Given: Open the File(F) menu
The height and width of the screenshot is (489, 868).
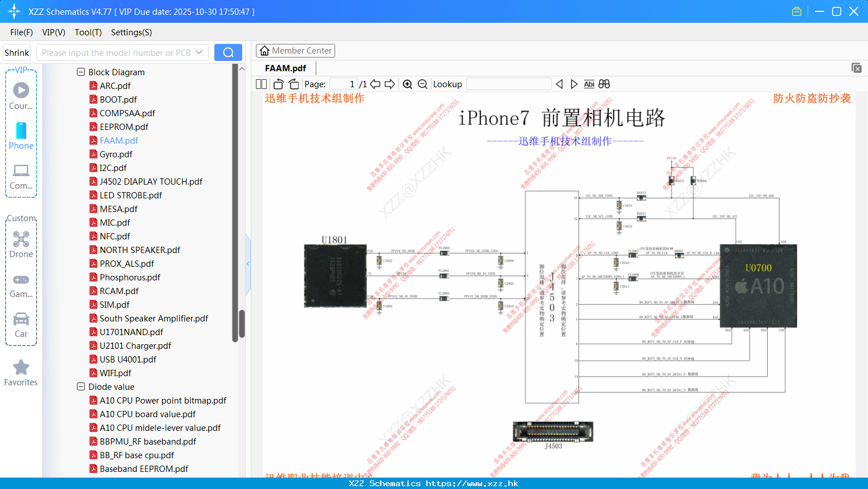Looking at the screenshot, I should (x=22, y=32).
